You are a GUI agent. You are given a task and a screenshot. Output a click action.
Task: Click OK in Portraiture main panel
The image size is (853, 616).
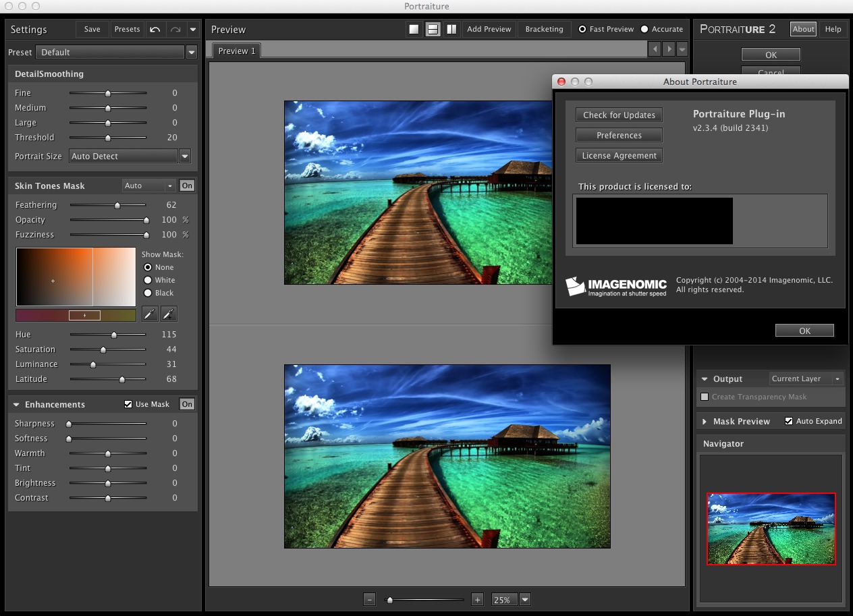pyautogui.click(x=771, y=55)
